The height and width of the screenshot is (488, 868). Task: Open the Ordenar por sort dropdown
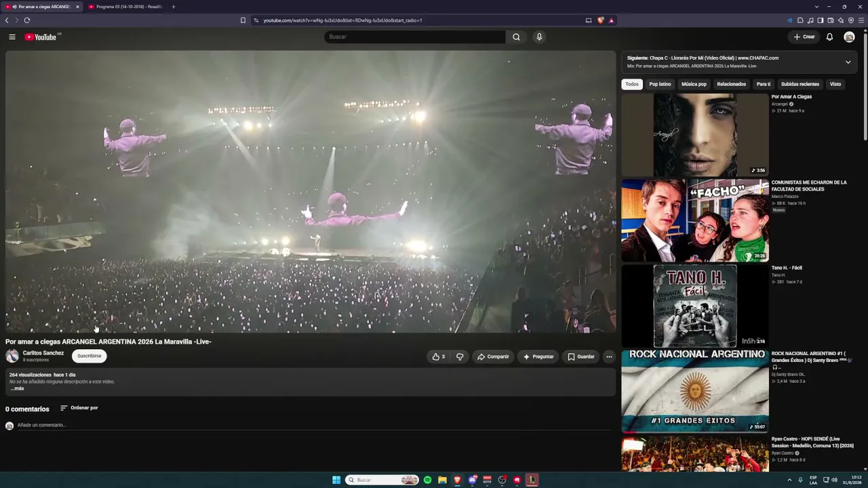(79, 408)
